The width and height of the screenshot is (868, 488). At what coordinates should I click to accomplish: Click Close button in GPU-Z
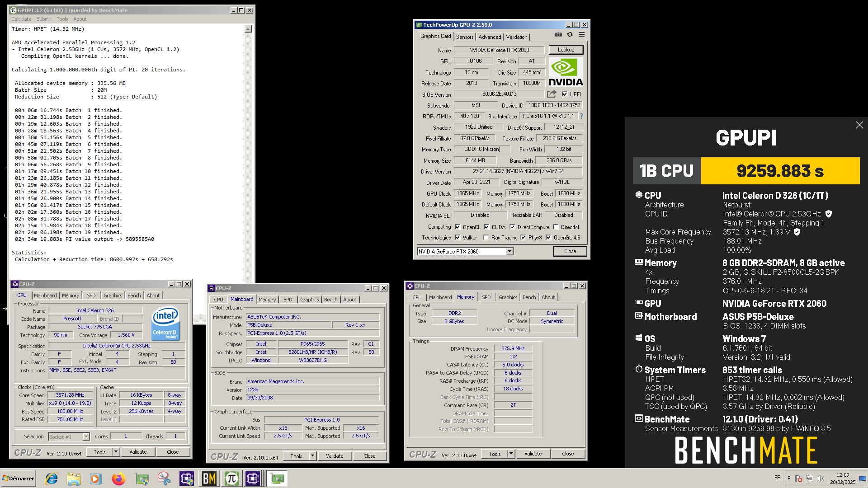pyautogui.click(x=570, y=251)
